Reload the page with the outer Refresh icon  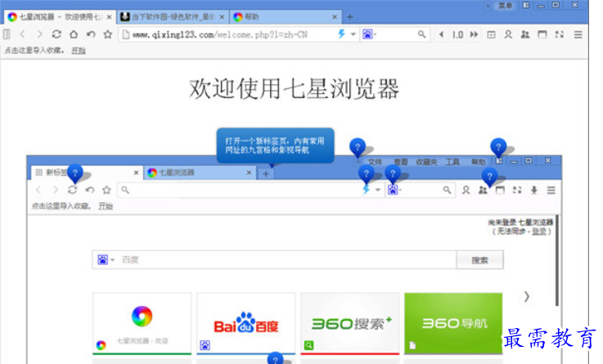pyautogui.click(x=56, y=34)
